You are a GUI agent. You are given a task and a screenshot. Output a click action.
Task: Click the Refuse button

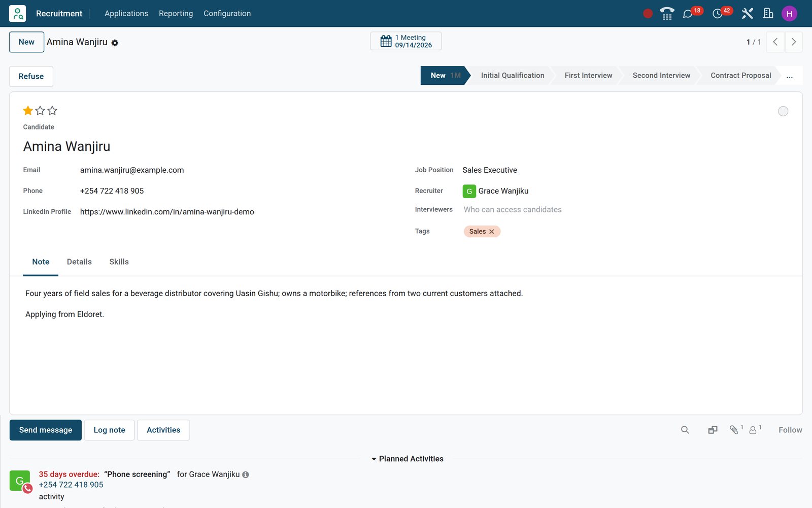tap(31, 76)
